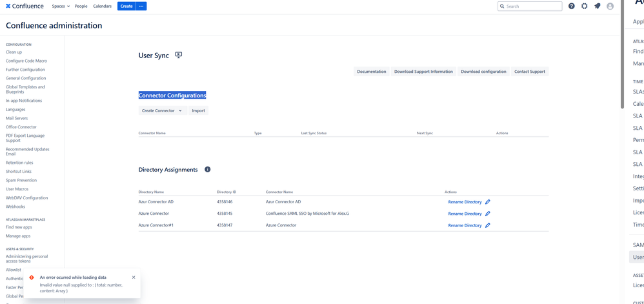Click Rename Directory for Azur Connector AD
644x304 pixels.
tap(465, 202)
